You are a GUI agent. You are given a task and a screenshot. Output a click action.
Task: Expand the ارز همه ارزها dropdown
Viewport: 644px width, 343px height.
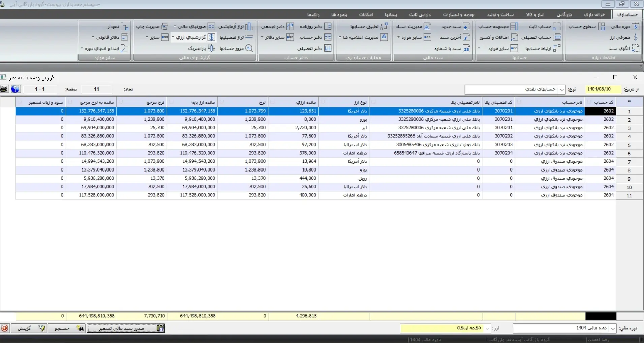click(487, 328)
